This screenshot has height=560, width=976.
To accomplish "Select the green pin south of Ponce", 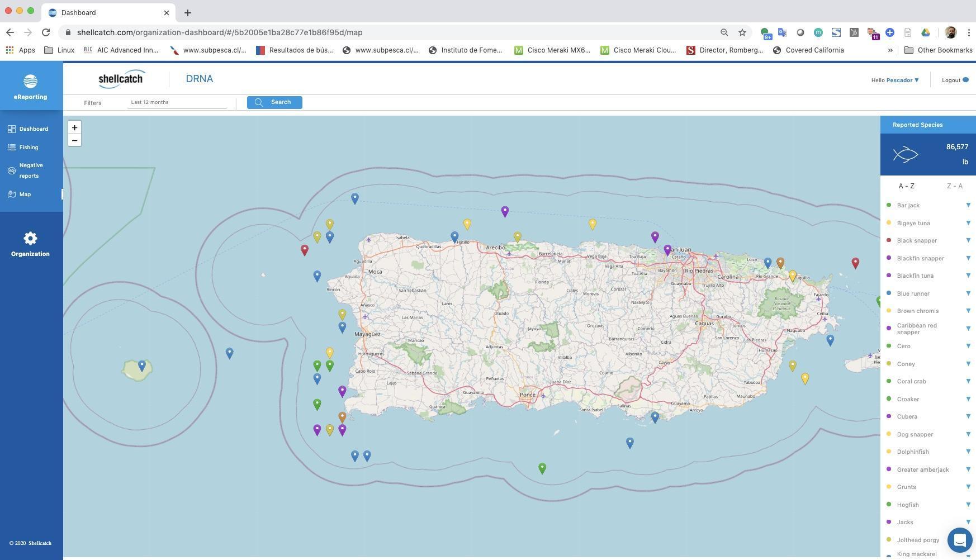I will [542, 468].
